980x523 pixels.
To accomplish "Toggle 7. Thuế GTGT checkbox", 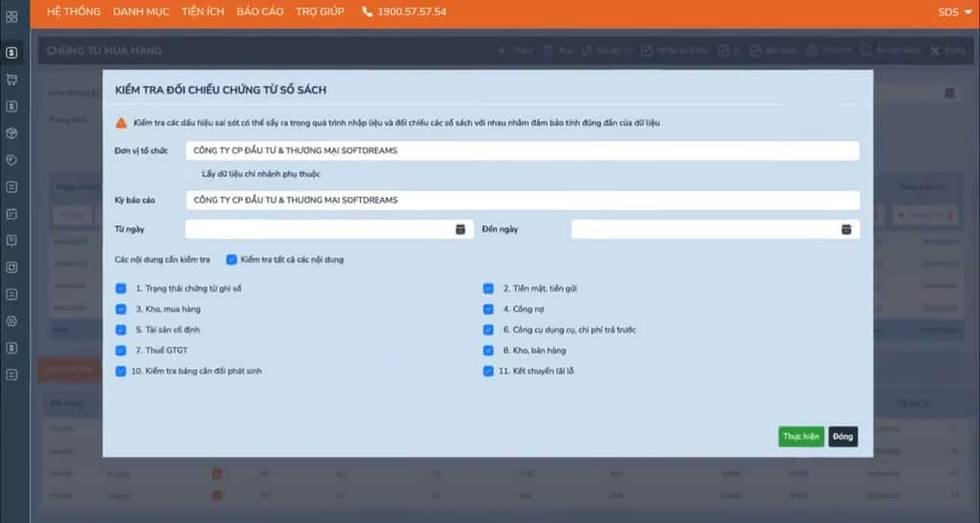I will tap(121, 351).
